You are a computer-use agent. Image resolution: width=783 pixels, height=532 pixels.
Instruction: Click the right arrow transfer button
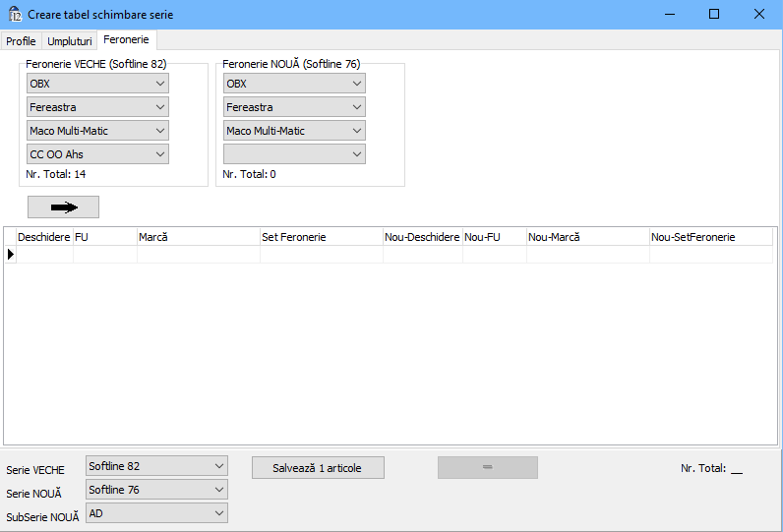(x=63, y=207)
